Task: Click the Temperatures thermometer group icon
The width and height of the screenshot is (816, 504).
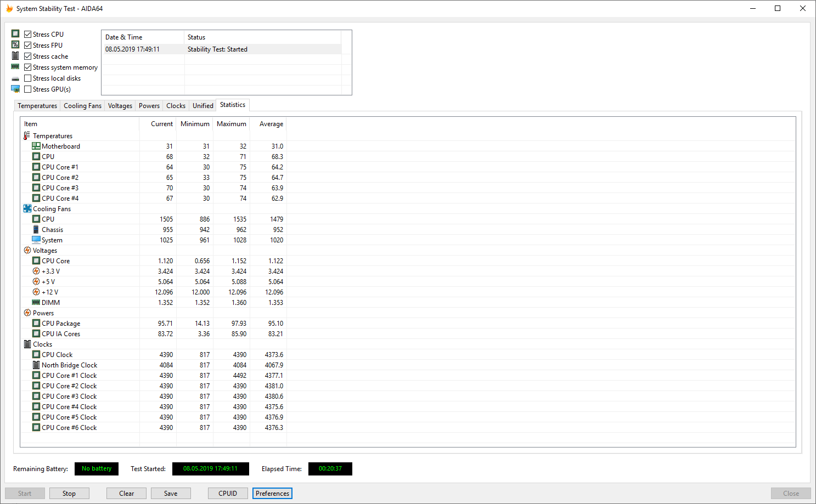Action: point(27,136)
